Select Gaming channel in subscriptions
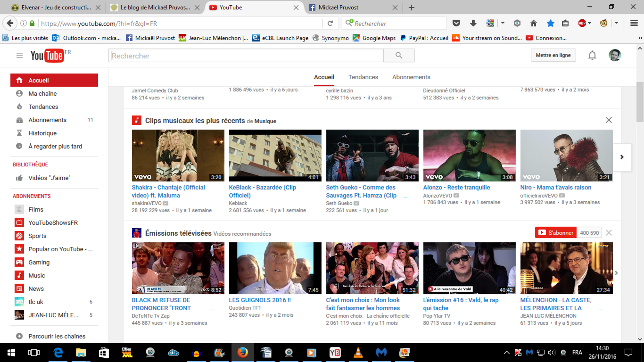 tap(39, 262)
